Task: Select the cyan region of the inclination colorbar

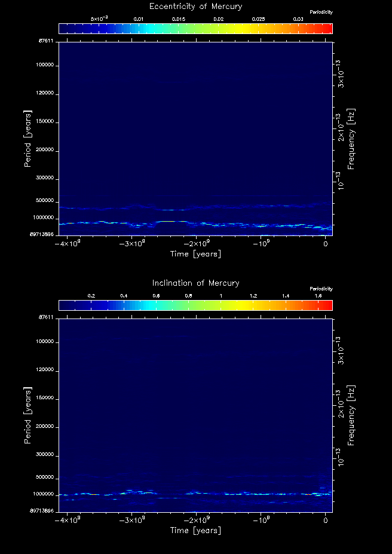Action: coord(137,305)
